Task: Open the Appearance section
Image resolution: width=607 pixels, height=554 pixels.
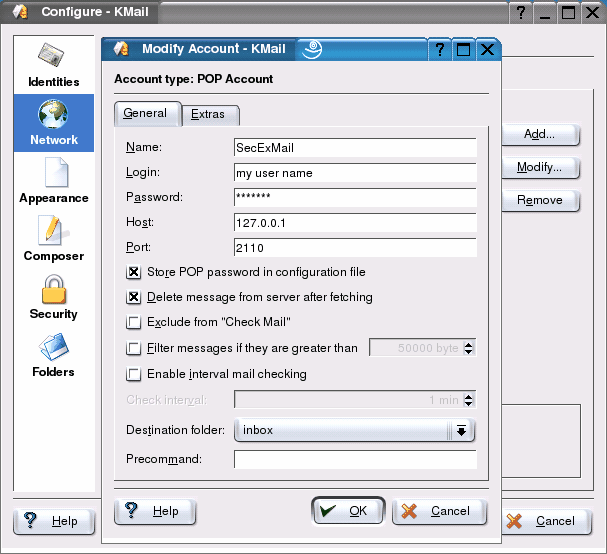Action: click(x=54, y=181)
